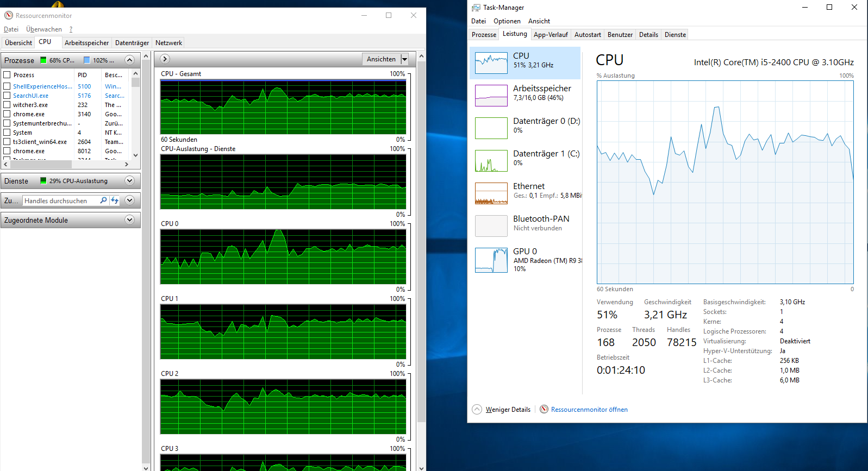Click the Handles search magnifier icon
Viewport: 868px width, 471px height.
[103, 200]
